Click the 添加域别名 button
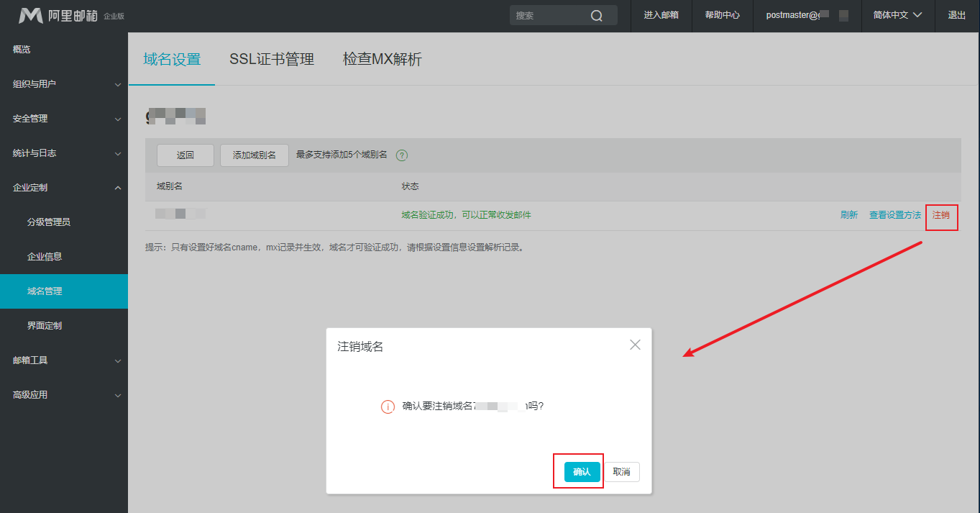 tap(254, 155)
